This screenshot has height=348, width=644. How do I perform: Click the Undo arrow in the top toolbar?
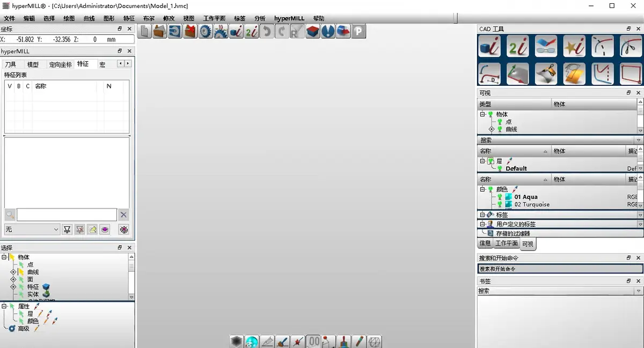click(x=267, y=31)
